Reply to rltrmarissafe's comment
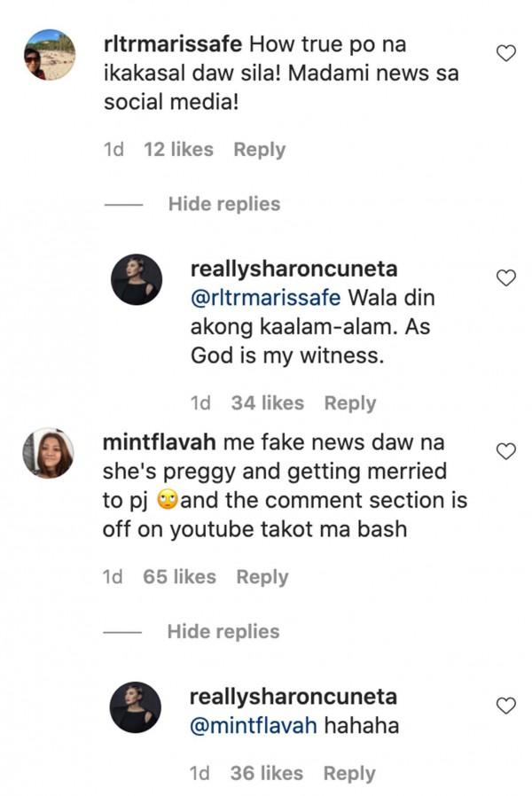The height and width of the screenshot is (796, 532). tap(259, 150)
